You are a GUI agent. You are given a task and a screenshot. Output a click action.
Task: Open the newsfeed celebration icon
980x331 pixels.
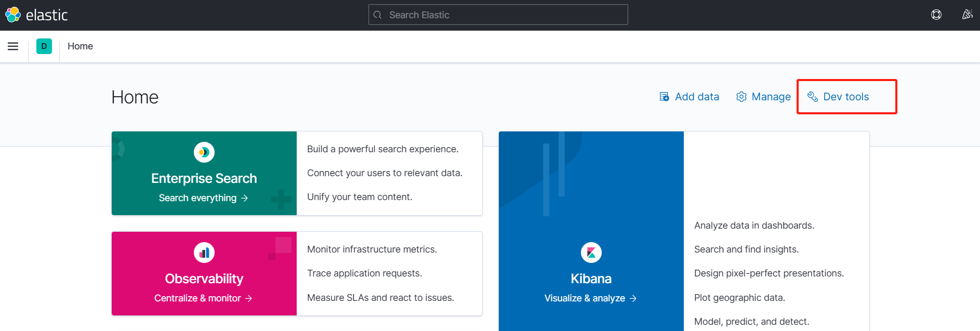(967, 15)
